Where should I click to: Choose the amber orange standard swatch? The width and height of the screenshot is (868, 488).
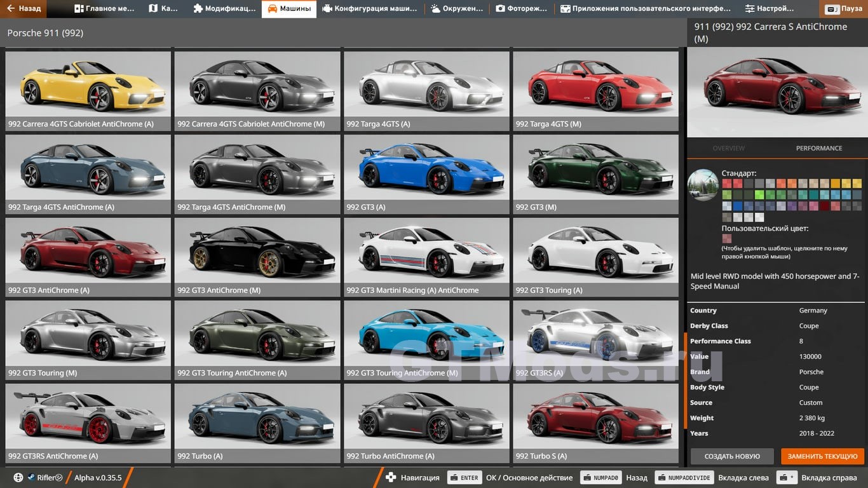pos(836,183)
